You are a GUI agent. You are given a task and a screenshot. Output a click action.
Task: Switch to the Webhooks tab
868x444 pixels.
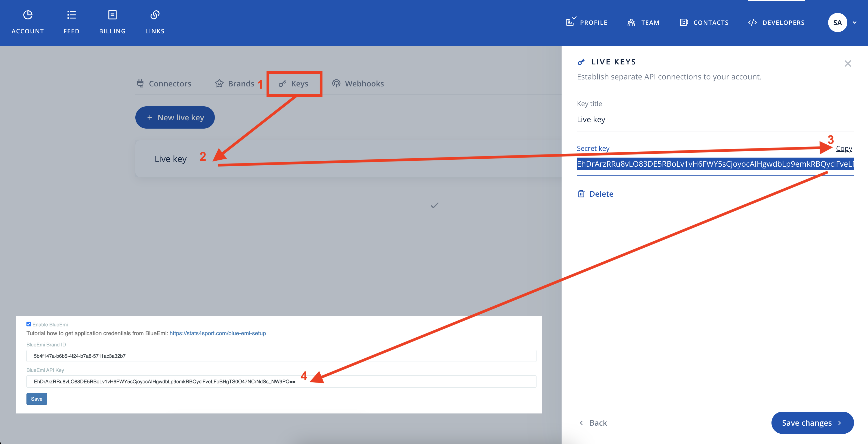coord(358,84)
